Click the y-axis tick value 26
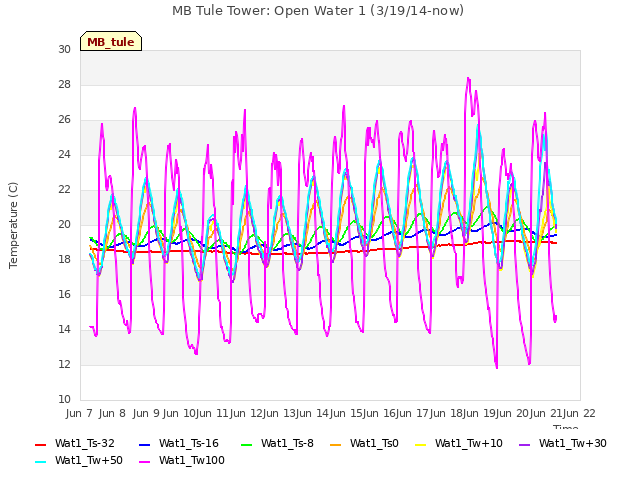The image size is (640, 480). pos(64,120)
